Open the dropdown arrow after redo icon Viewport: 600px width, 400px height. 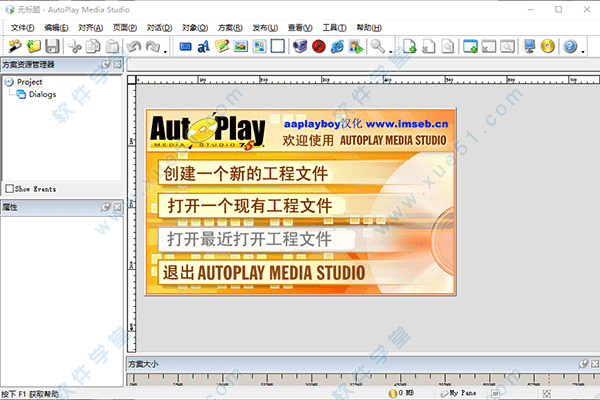pyautogui.click(x=165, y=51)
